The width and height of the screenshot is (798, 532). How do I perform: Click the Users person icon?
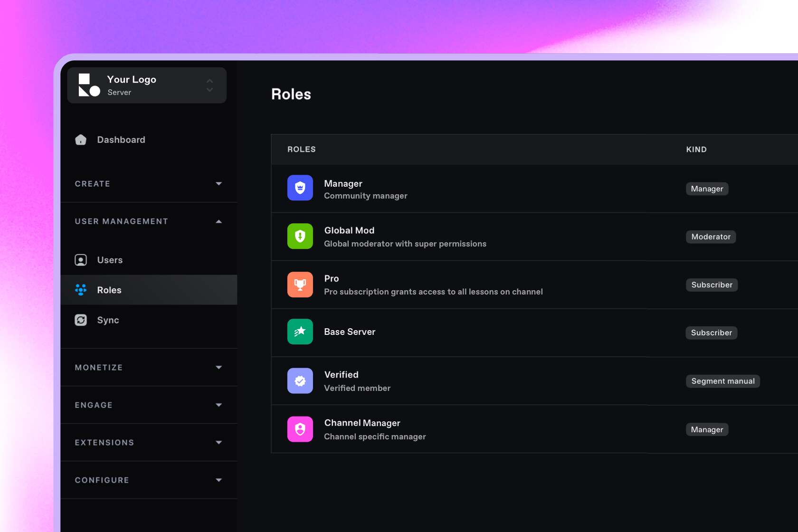(x=81, y=260)
